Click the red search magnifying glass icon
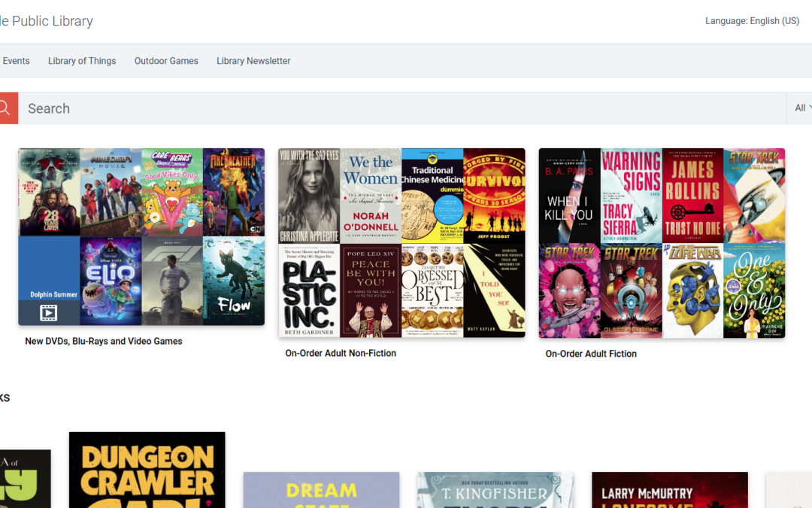The width and height of the screenshot is (812, 508). click(x=8, y=108)
